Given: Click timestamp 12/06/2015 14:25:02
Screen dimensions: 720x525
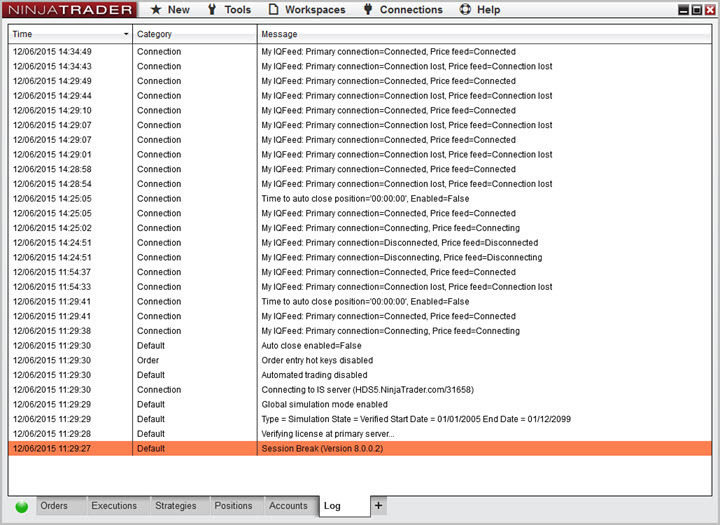Looking at the screenshot, I should pyautogui.click(x=52, y=228).
